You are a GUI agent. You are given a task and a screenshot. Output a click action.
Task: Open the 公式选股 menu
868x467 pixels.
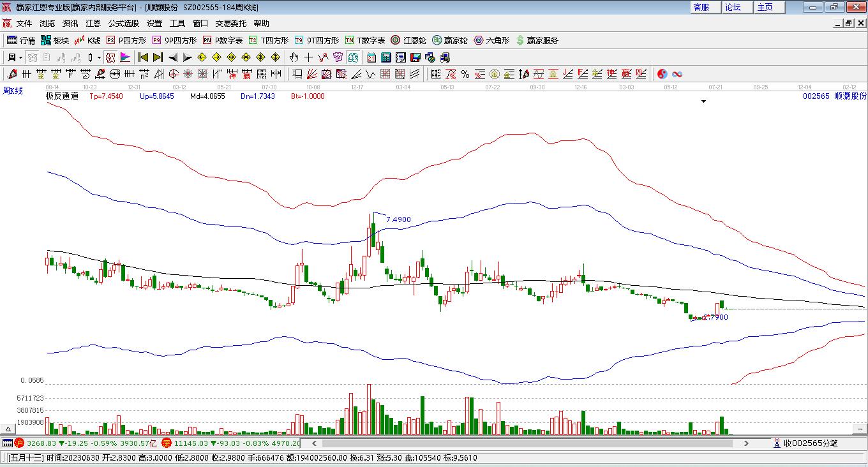123,23
